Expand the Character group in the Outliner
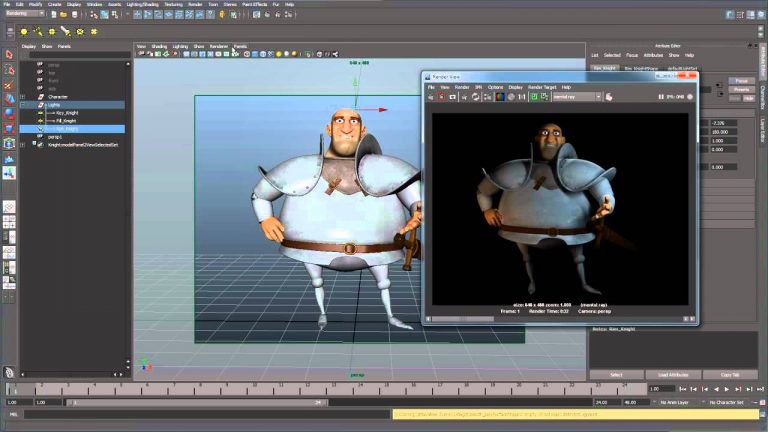The width and height of the screenshot is (768, 432). (23, 97)
